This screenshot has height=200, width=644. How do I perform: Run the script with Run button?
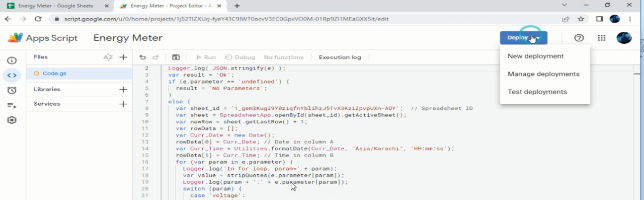click(x=206, y=57)
